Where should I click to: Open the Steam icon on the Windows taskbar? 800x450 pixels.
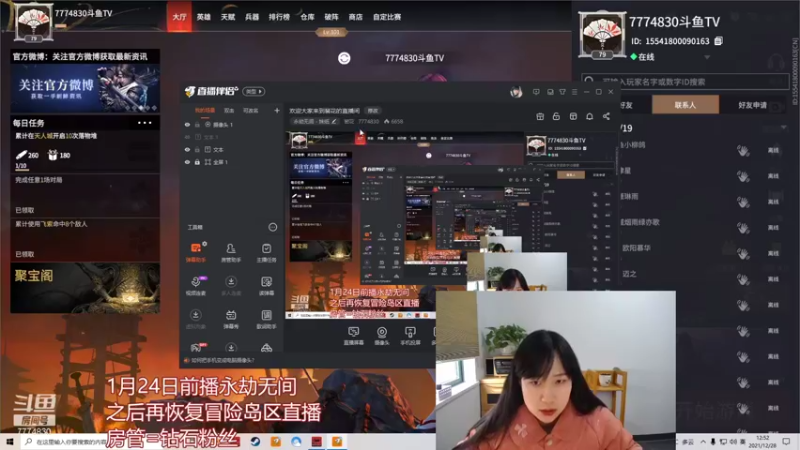(255, 441)
